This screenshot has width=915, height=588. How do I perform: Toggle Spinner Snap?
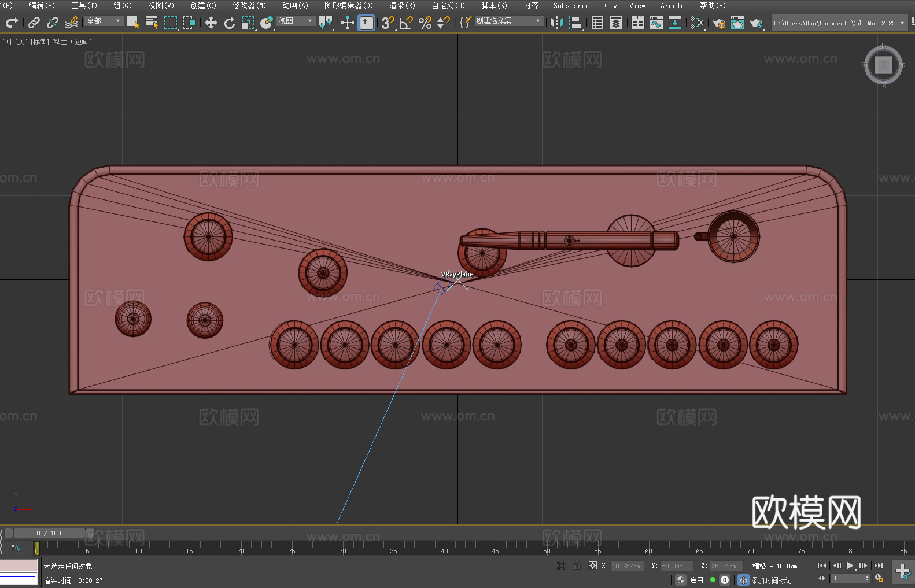(444, 23)
